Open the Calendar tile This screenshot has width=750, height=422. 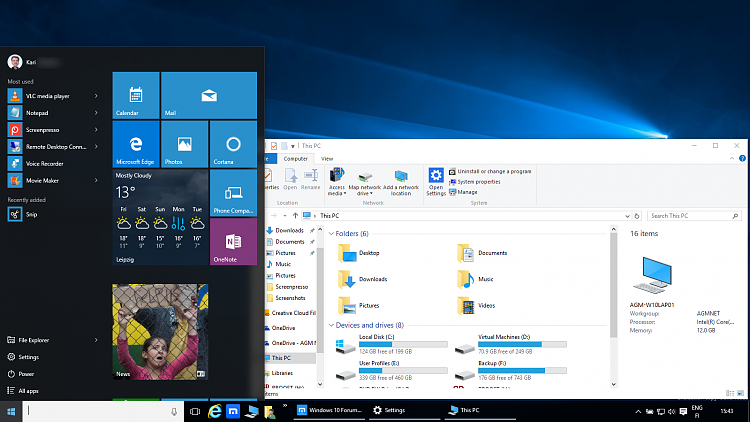tap(136, 95)
